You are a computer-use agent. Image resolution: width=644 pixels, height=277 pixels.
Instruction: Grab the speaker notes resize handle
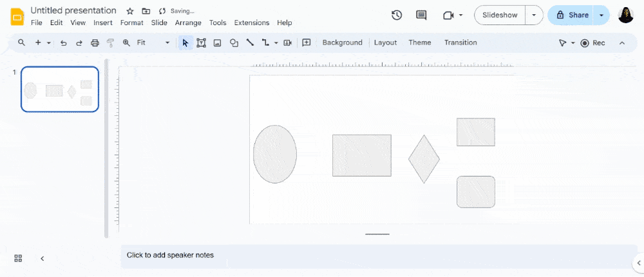pos(377,234)
